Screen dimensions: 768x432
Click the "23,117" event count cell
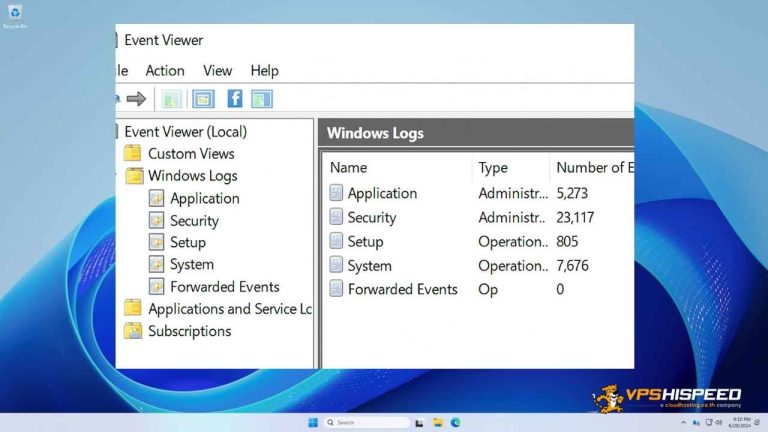575,217
